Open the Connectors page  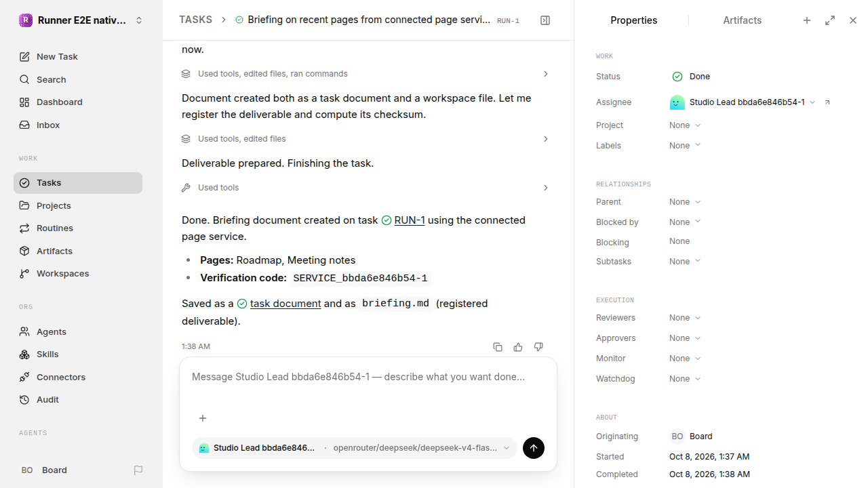[78, 377]
